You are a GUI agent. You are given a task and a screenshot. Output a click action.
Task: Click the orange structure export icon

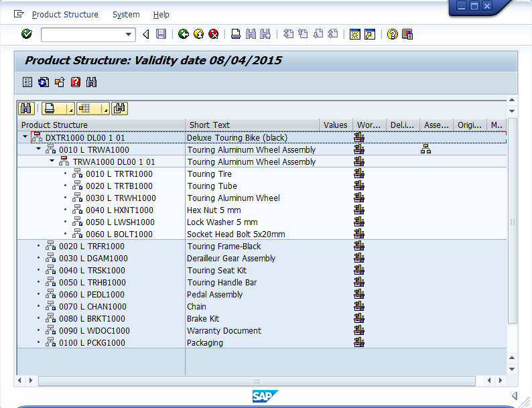pos(60,82)
